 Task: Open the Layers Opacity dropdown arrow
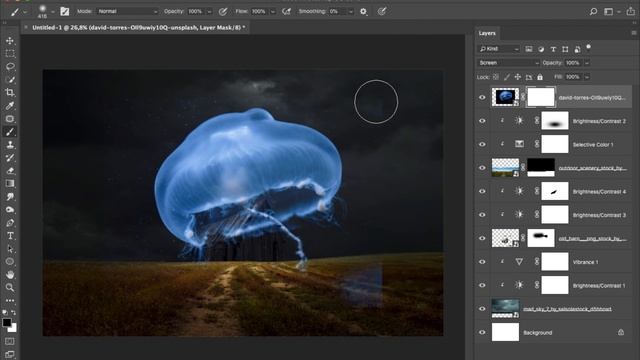pos(587,63)
